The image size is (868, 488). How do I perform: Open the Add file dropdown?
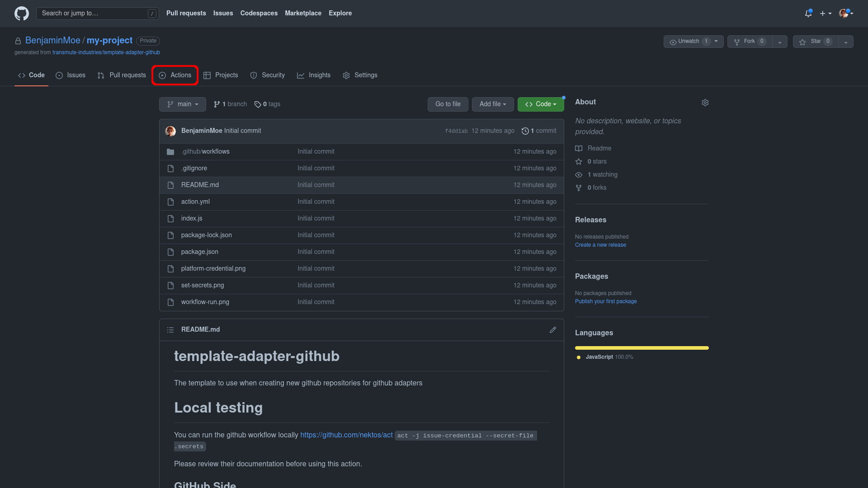(x=493, y=104)
